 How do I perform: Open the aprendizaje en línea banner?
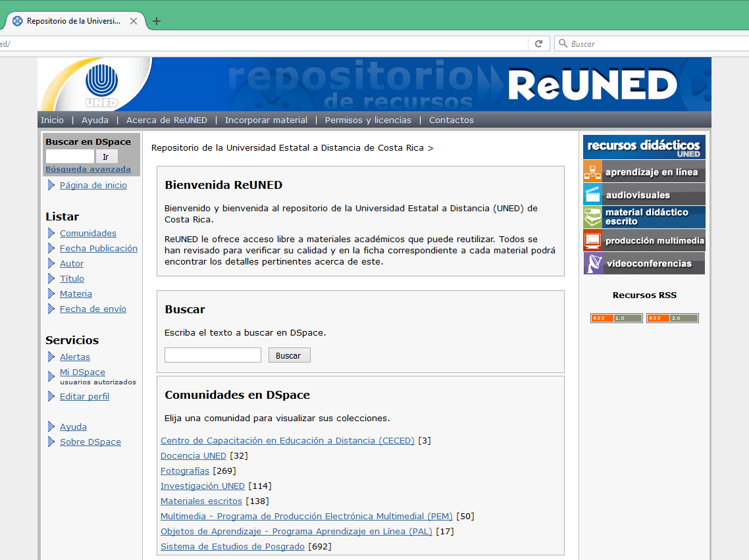[643, 172]
